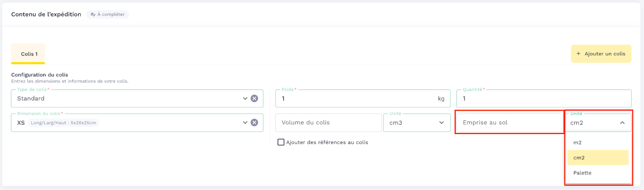The image size is (644, 190).
Task: Click the À compléter status icon
Action: click(x=93, y=15)
